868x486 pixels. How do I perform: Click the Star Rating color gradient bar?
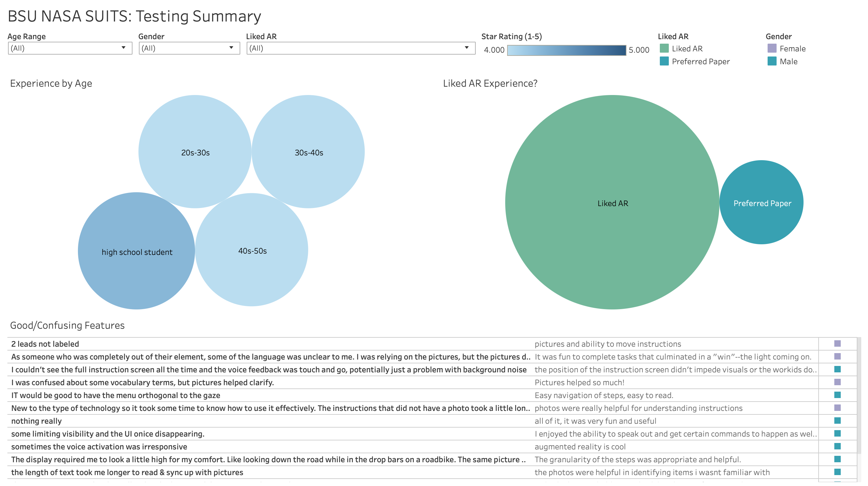pyautogui.click(x=566, y=50)
